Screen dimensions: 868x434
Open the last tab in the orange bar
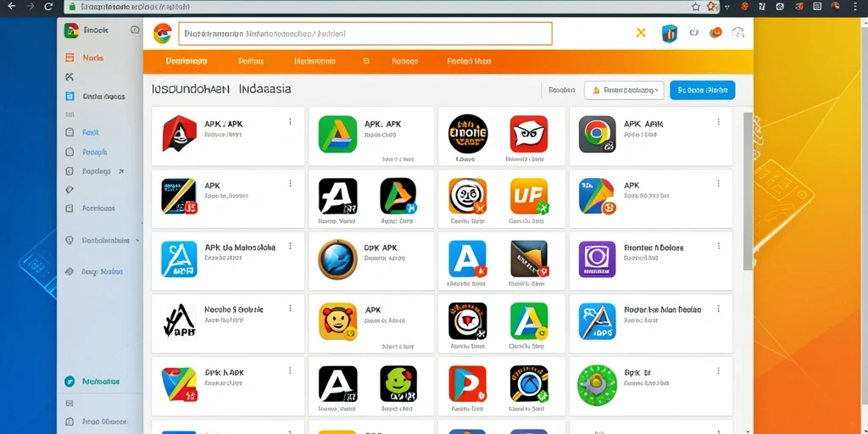coord(469,61)
